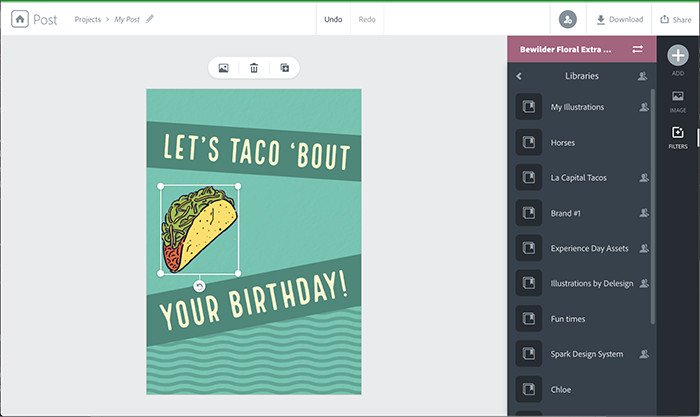Click the Add plus button in sidebar
Viewport: 700px width, 417px height.
coord(678,56)
